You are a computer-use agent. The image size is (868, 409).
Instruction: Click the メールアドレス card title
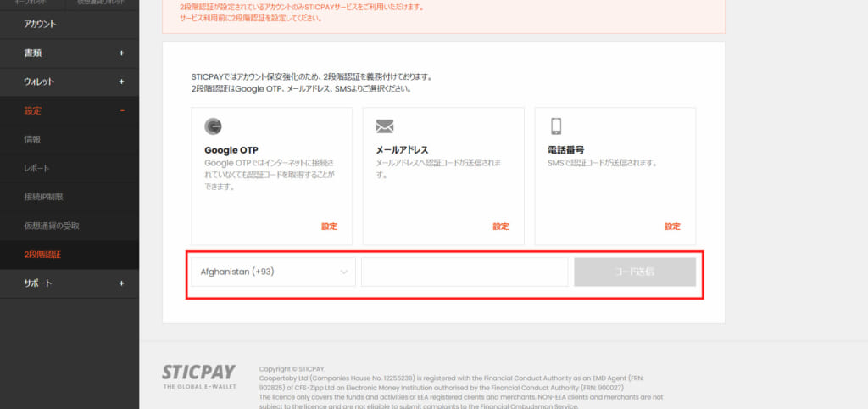pos(402,150)
